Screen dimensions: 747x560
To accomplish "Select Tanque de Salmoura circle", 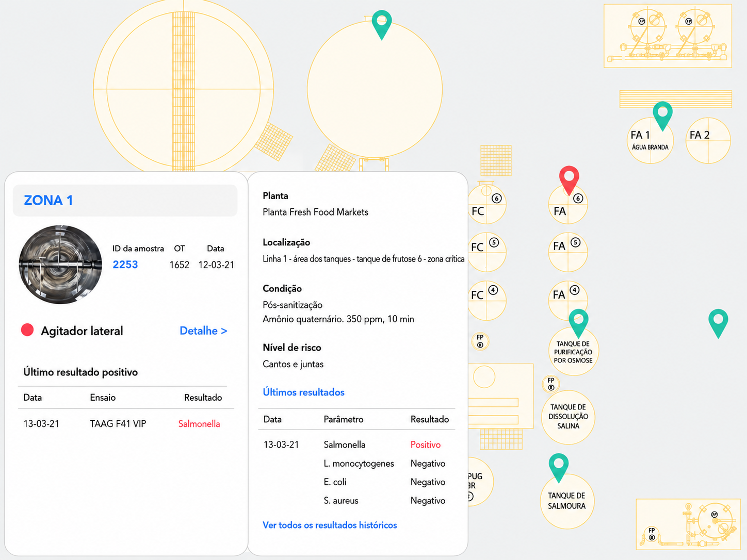I will click(567, 501).
